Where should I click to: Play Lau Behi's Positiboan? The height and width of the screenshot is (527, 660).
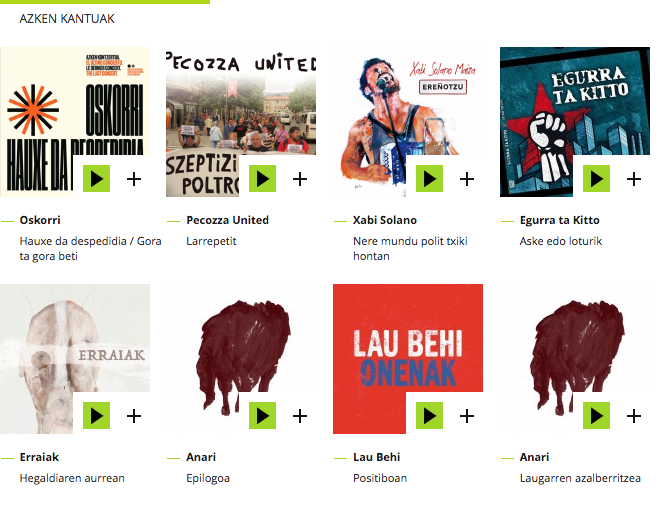click(429, 415)
